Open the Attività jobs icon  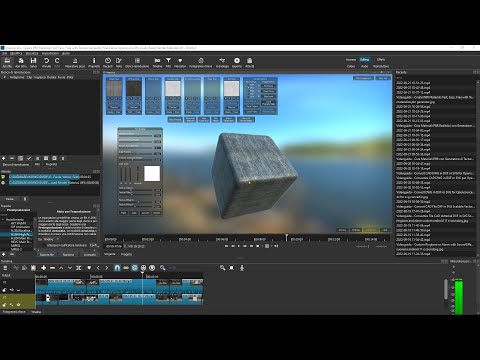pos(250,62)
